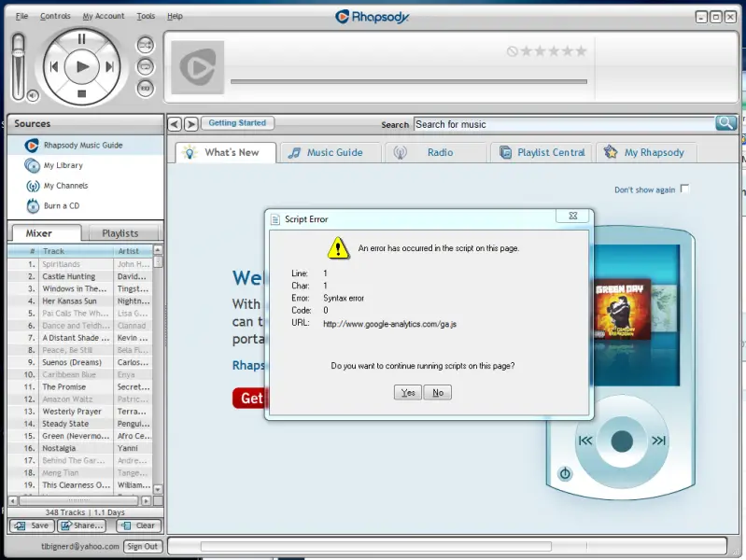Sort mixer by Track column header
This screenshot has width=746, height=560.
coord(77,251)
